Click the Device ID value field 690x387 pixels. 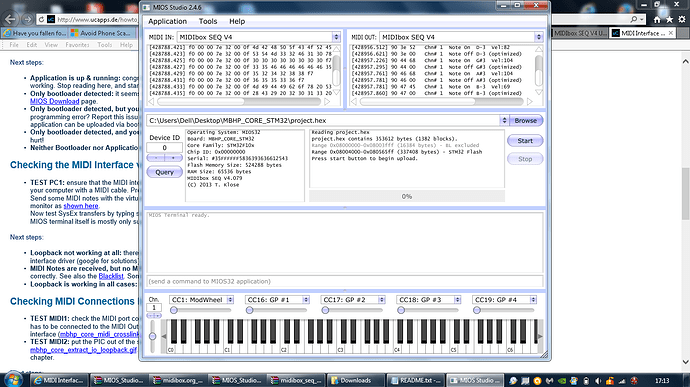point(164,148)
